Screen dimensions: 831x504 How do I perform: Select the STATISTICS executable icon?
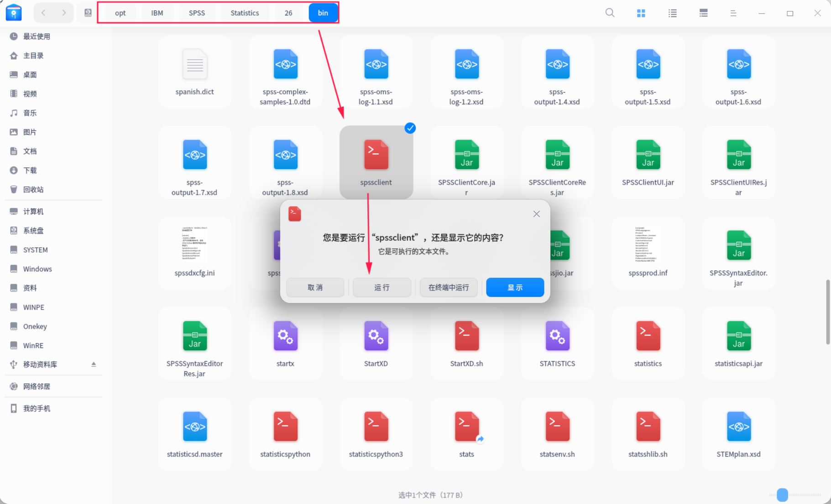pos(557,336)
